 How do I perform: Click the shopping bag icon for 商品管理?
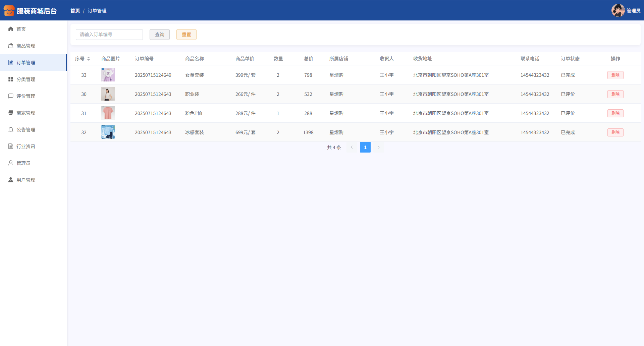11,46
